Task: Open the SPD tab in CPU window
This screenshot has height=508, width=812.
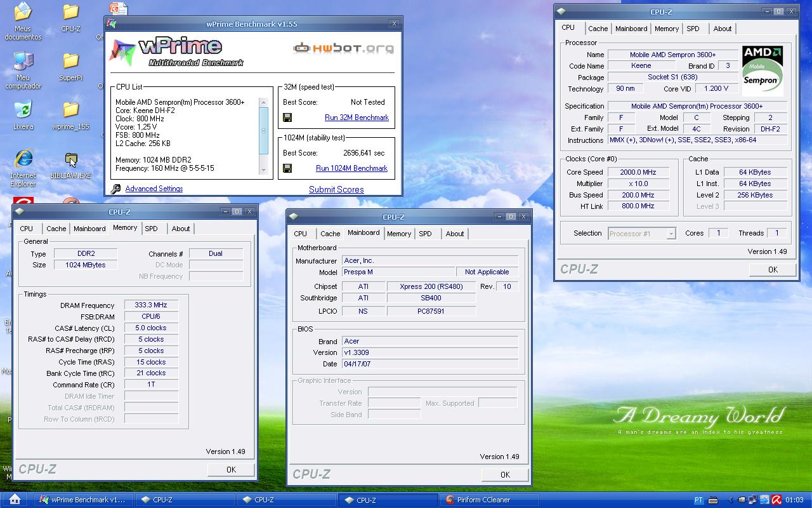Action: pyautogui.click(x=693, y=29)
